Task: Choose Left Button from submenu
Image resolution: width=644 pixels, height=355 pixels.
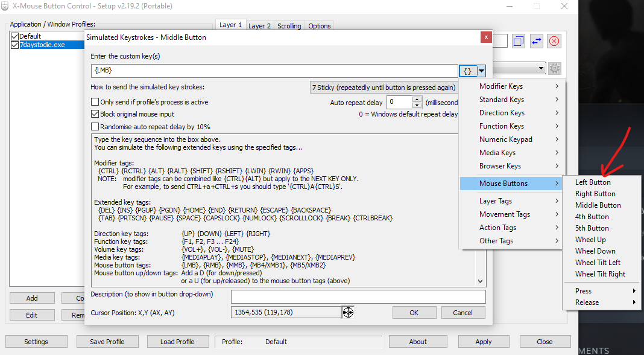Action: (602, 182)
